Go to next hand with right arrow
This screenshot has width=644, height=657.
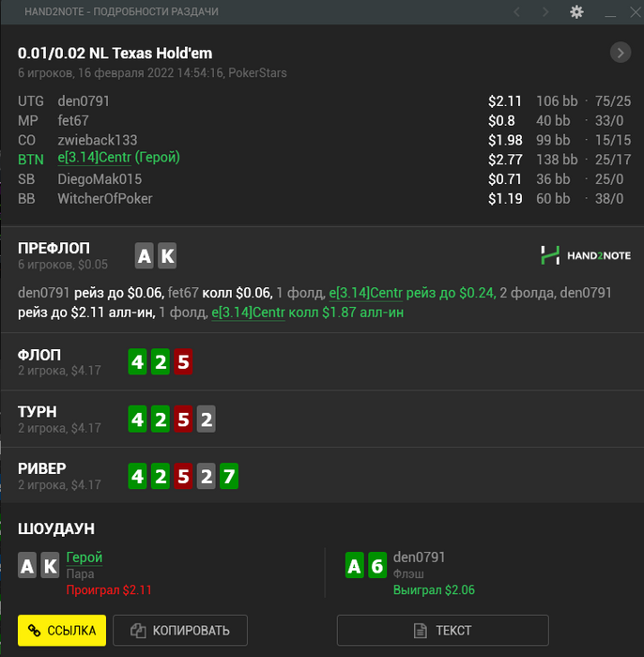tap(545, 11)
